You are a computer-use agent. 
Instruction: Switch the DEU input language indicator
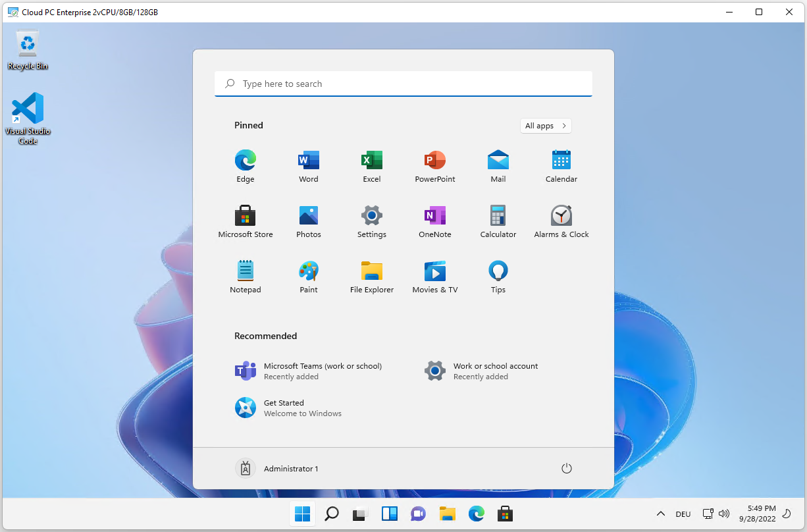click(x=683, y=514)
